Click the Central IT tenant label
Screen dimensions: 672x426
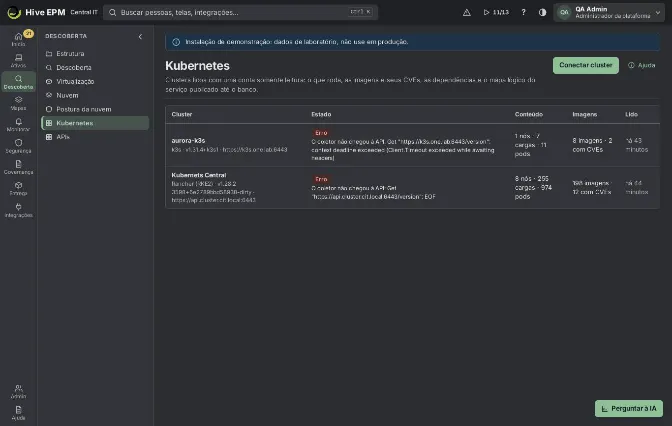coord(84,12)
